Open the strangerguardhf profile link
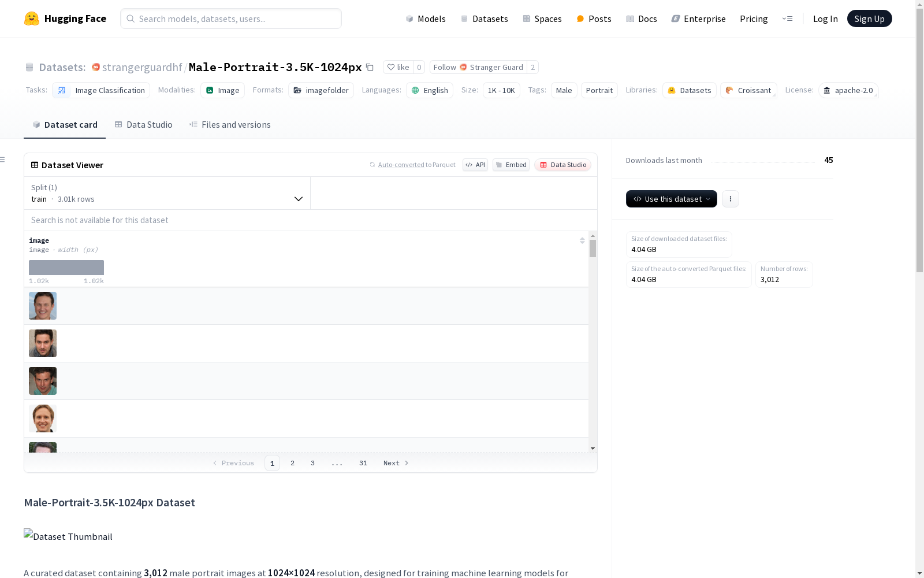 click(142, 67)
